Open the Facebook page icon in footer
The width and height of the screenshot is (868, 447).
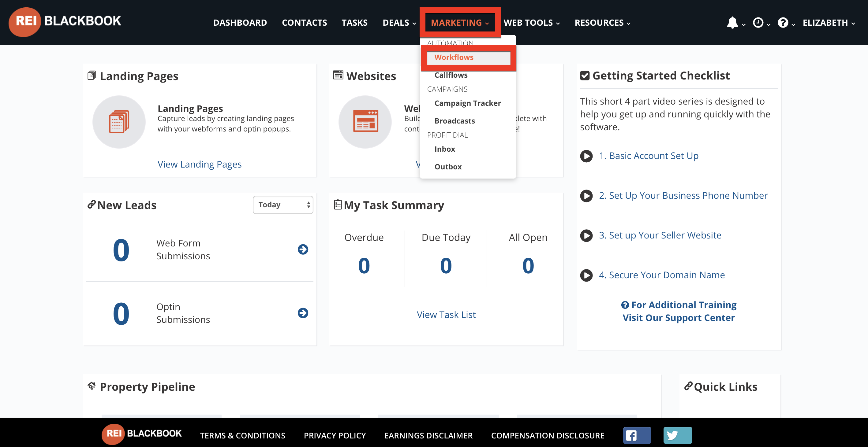point(637,435)
